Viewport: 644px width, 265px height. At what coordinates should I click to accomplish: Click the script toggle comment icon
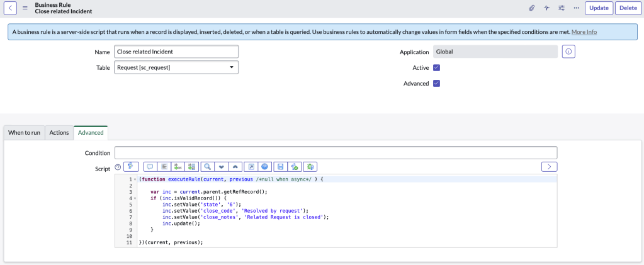(150, 167)
